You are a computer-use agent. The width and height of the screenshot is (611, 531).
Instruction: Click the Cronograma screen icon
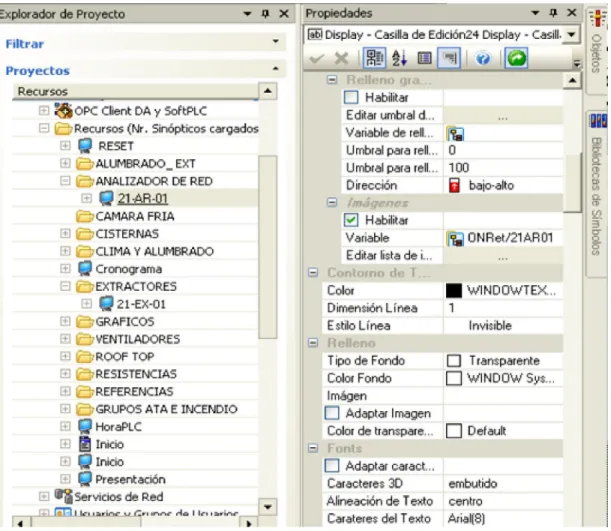pos(85,269)
